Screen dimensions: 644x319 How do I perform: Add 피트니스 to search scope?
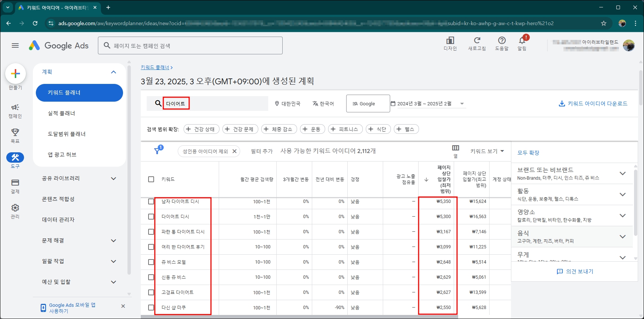[x=345, y=129]
